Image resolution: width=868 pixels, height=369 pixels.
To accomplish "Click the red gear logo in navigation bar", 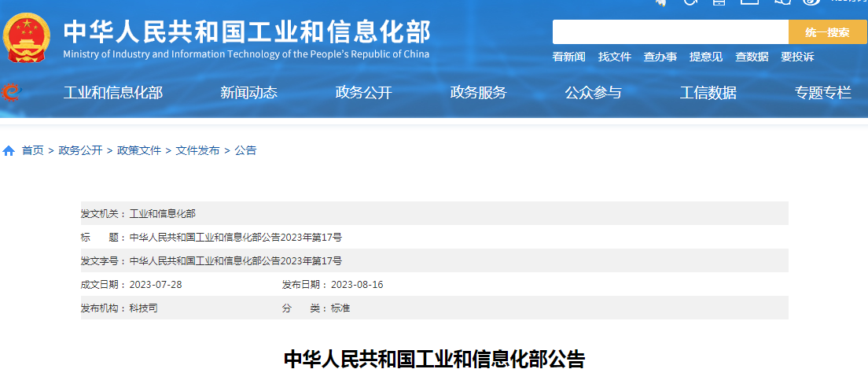I will point(10,93).
